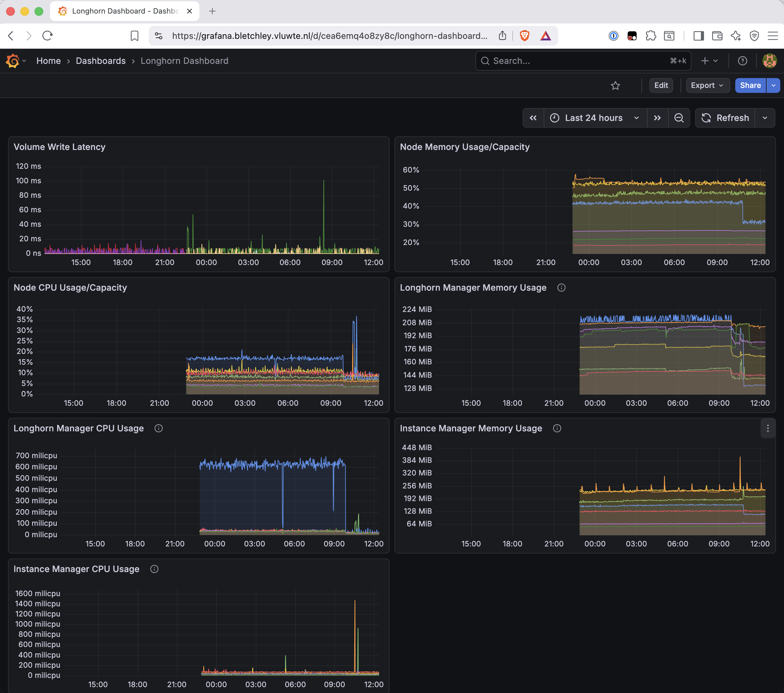Screen dimensions: 784x693
Task: Open the 1Password extension icon
Action: click(x=613, y=36)
